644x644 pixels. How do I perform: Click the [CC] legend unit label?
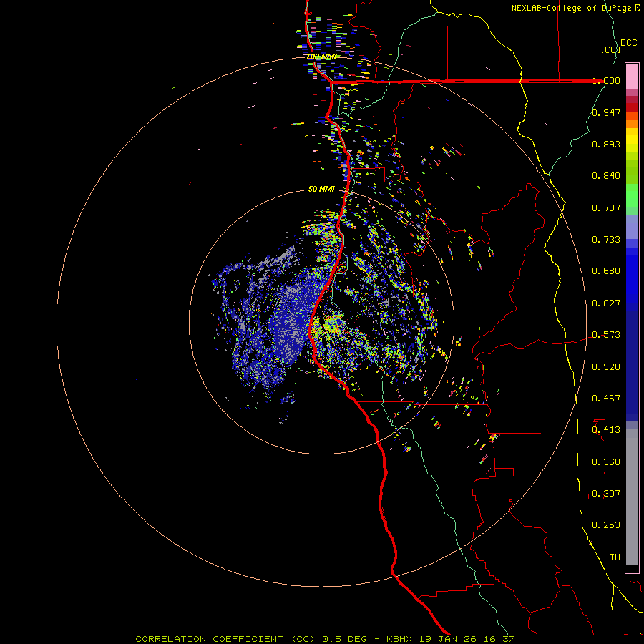click(x=610, y=49)
